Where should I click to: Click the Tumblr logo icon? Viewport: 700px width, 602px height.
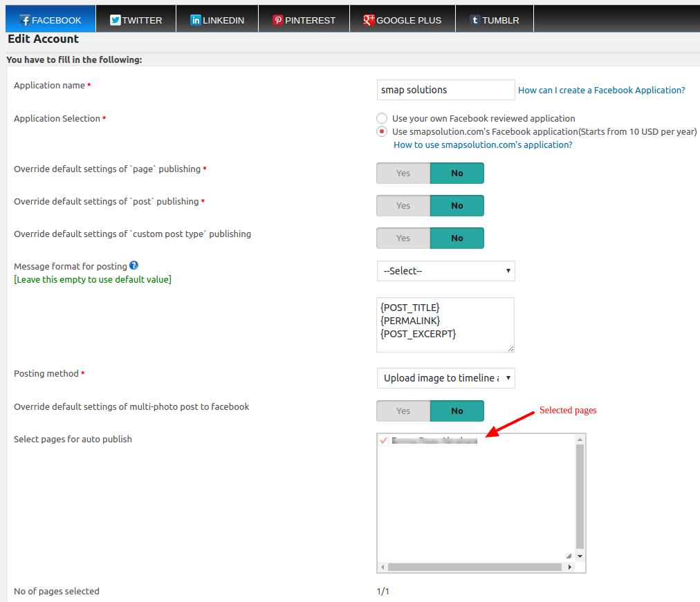click(475, 20)
